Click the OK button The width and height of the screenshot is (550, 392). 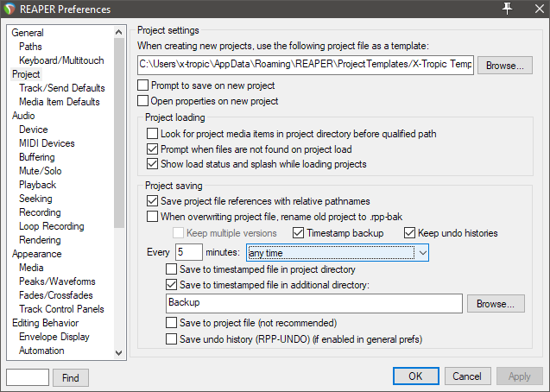pyautogui.click(x=415, y=376)
